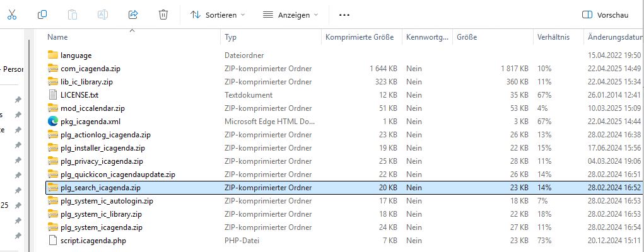The height and width of the screenshot is (252, 644).
Task: Click the LICENSE.txt document icon
Action: coord(53,94)
